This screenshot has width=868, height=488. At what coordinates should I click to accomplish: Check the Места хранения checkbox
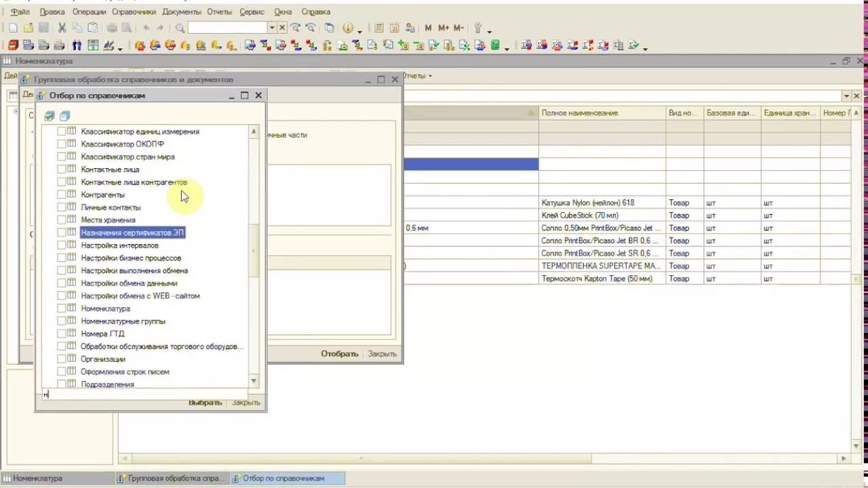click(62, 220)
